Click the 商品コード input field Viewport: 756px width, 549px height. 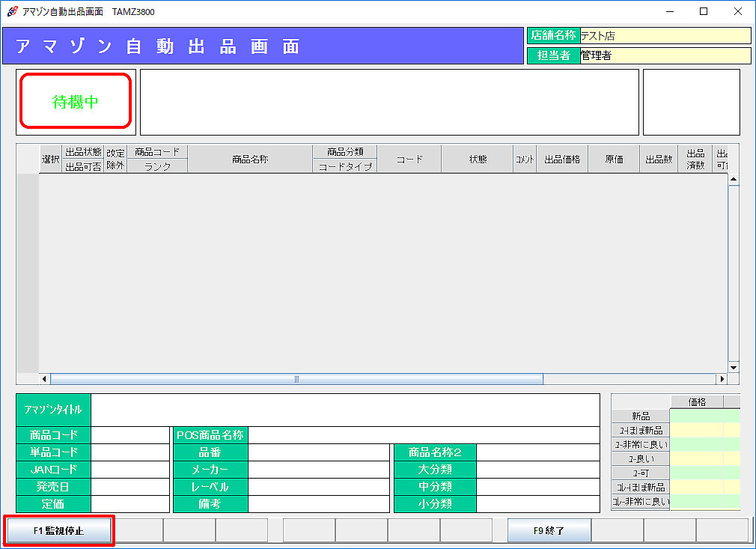coord(130,435)
